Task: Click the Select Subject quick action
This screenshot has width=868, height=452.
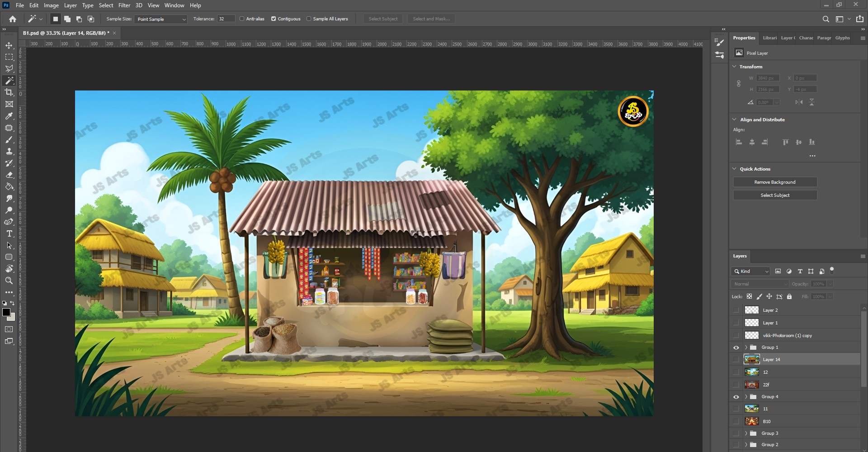Action: [774, 195]
